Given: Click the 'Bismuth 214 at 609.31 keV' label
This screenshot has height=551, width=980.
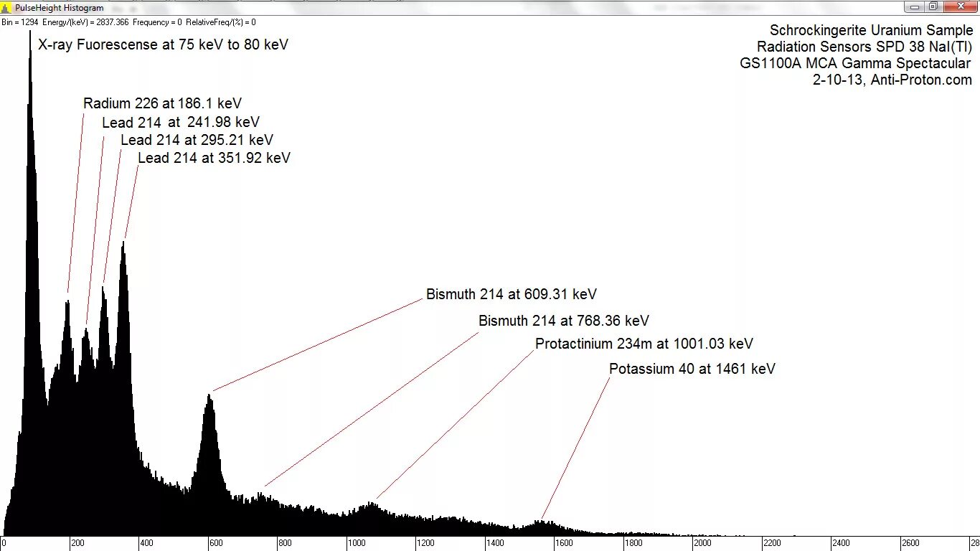Looking at the screenshot, I should pyautogui.click(x=512, y=294).
